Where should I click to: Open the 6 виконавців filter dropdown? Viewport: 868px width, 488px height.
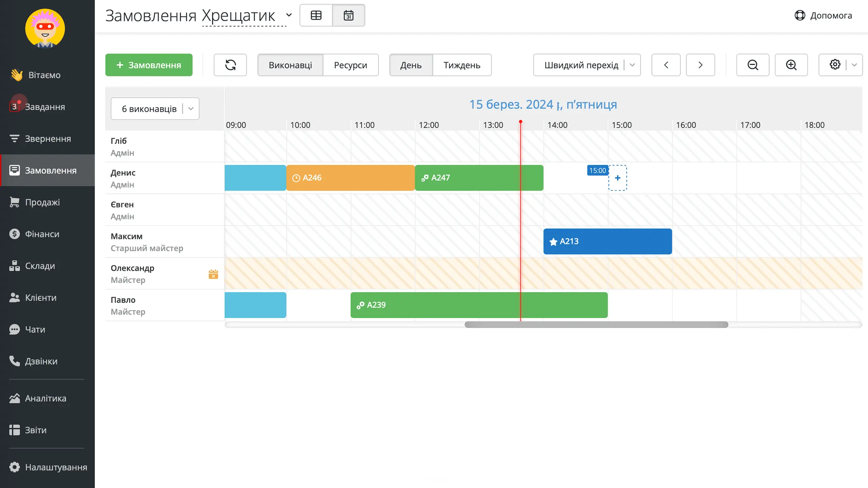[155, 109]
